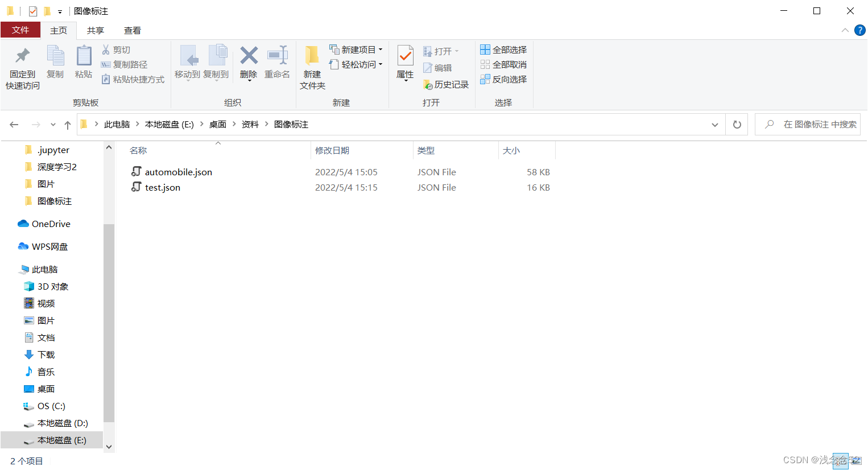Click Pin to Quick Access (固定到快速访问)
This screenshot has height=470, width=868.
coord(23,67)
